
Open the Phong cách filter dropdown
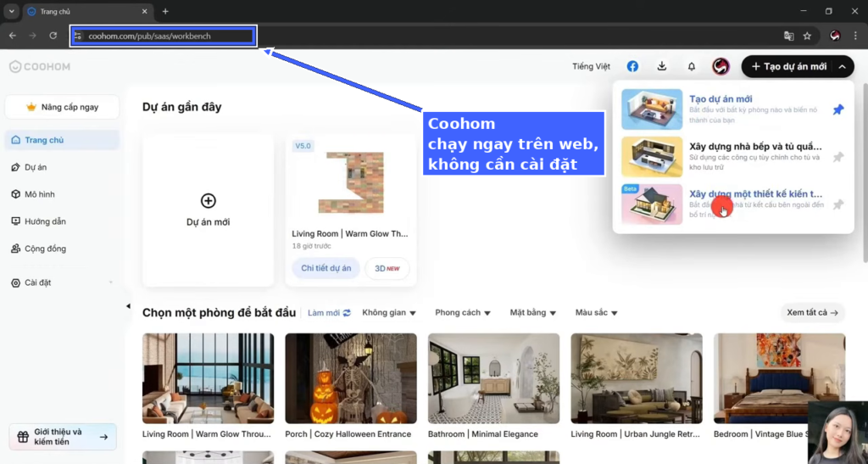pyautogui.click(x=463, y=313)
